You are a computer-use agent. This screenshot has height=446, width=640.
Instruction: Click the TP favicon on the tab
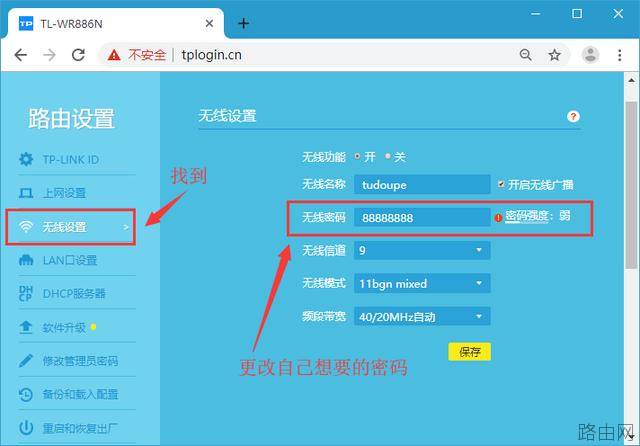coord(26,24)
